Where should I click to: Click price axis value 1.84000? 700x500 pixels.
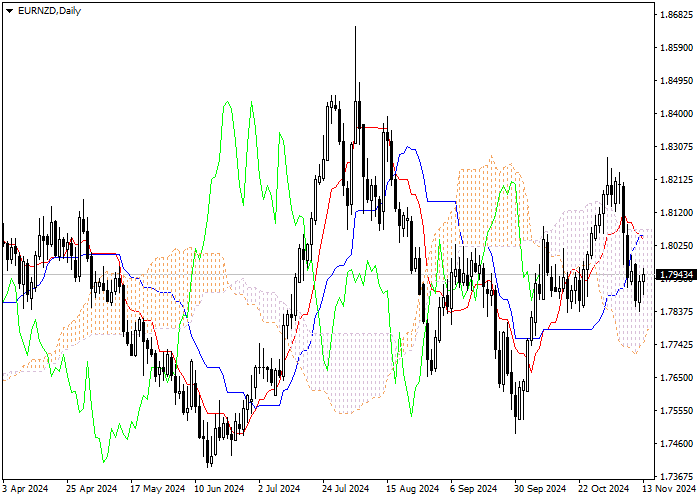[x=676, y=114]
